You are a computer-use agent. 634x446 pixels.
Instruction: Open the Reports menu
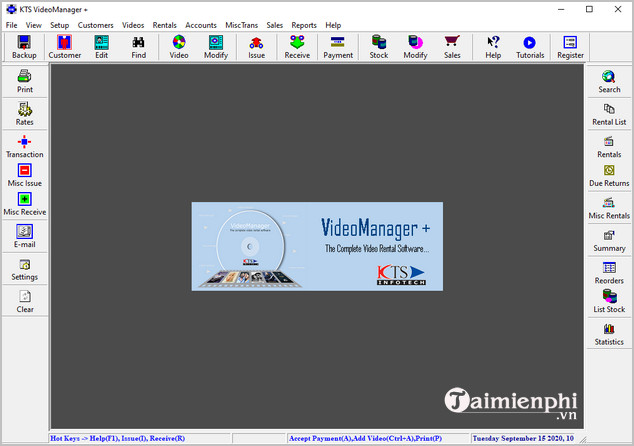pyautogui.click(x=304, y=25)
